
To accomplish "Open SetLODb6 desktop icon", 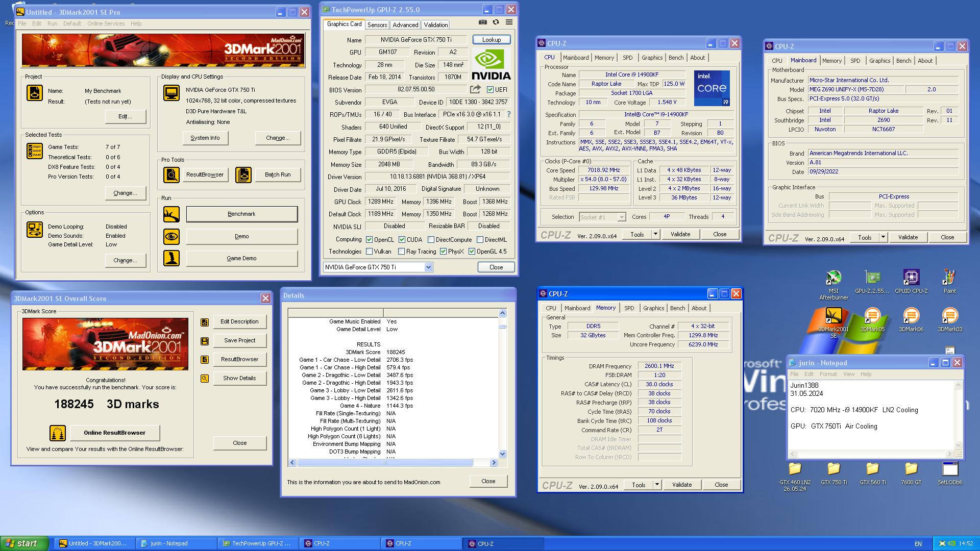I will pyautogui.click(x=950, y=473).
